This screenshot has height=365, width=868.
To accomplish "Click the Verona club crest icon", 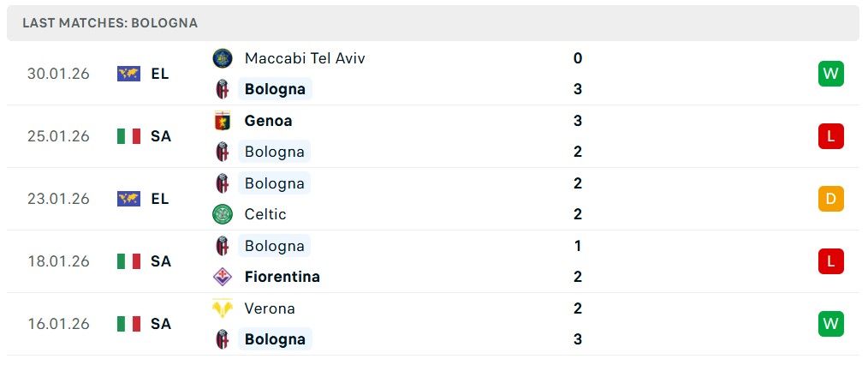I will click(223, 308).
